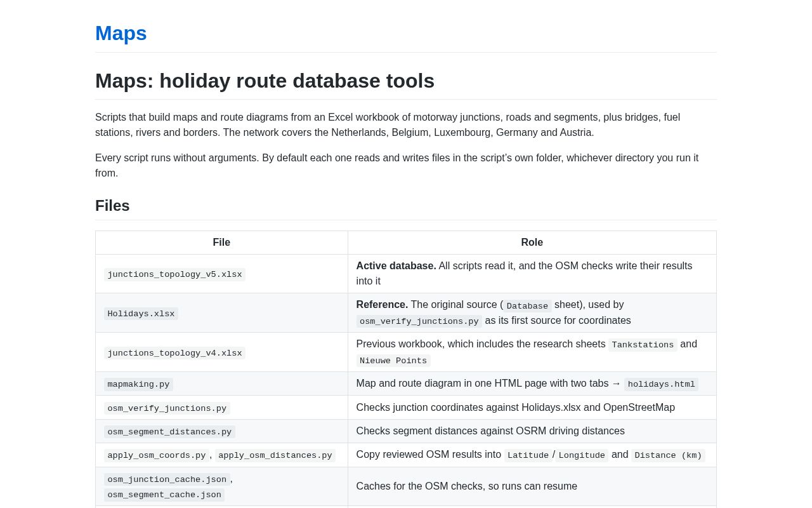Click the mapmaking.py file name
Image resolution: width=812 pixels, height=508 pixels.
[138, 384]
